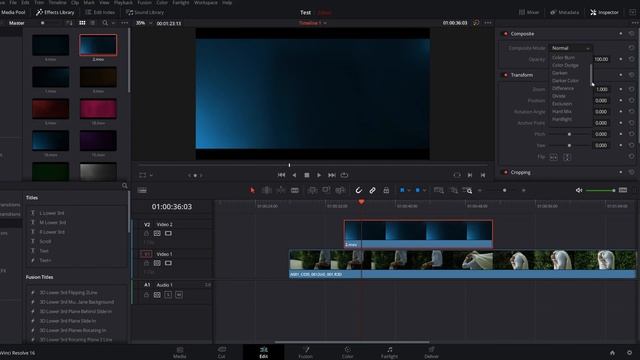Screen dimensions: 640x360
Task: Toggle the Inspector panel
Action: 604,12
